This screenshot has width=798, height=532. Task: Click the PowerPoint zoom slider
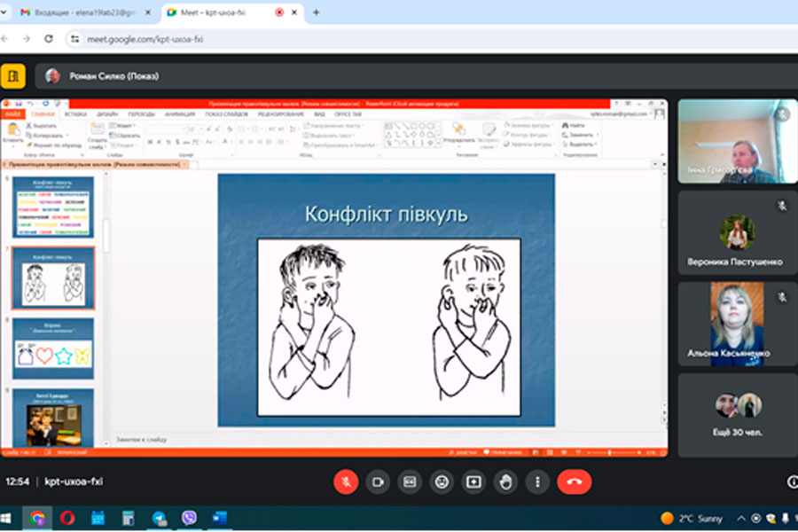[612, 452]
